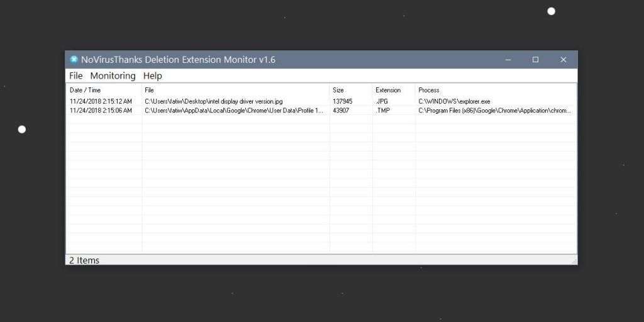The height and width of the screenshot is (322, 644).
Task: Select the intel display driver version.jpg row
Action: pos(214,101)
